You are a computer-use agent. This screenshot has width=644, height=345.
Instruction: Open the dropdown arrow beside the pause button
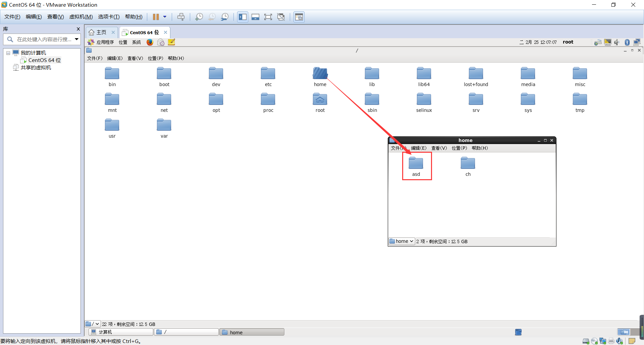pos(165,17)
